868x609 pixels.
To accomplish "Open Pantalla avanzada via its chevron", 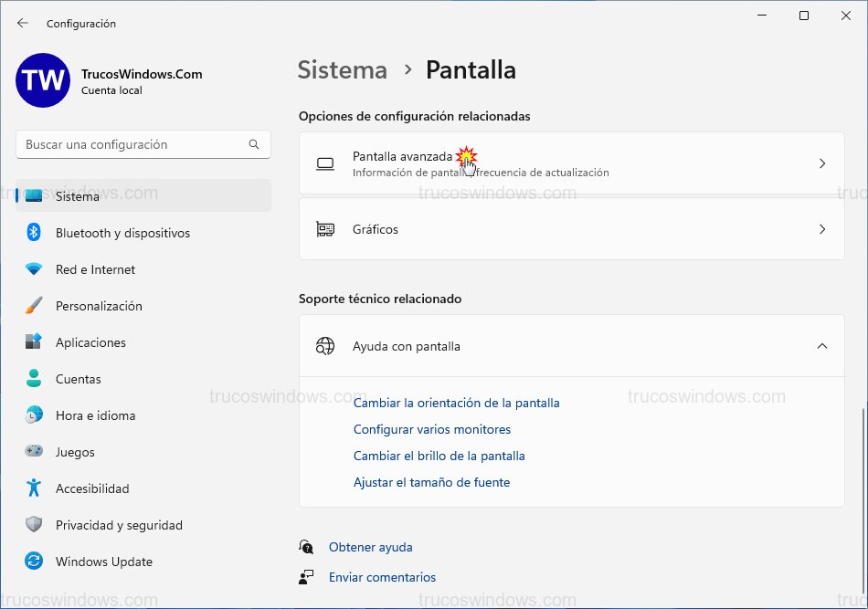I will (821, 163).
